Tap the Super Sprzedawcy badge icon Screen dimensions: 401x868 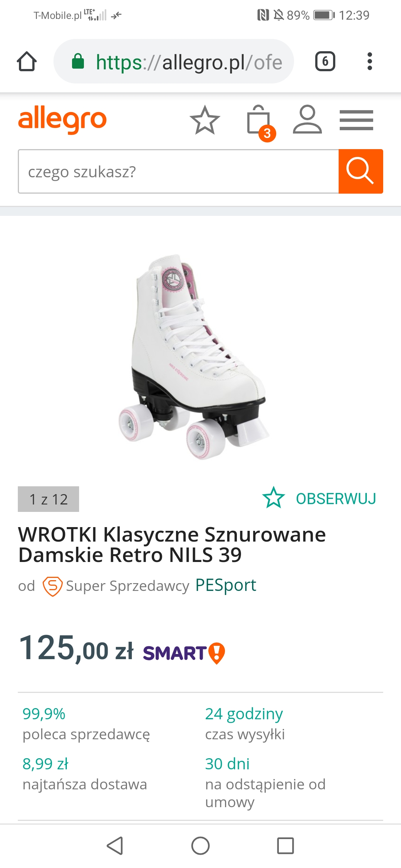[52, 586]
